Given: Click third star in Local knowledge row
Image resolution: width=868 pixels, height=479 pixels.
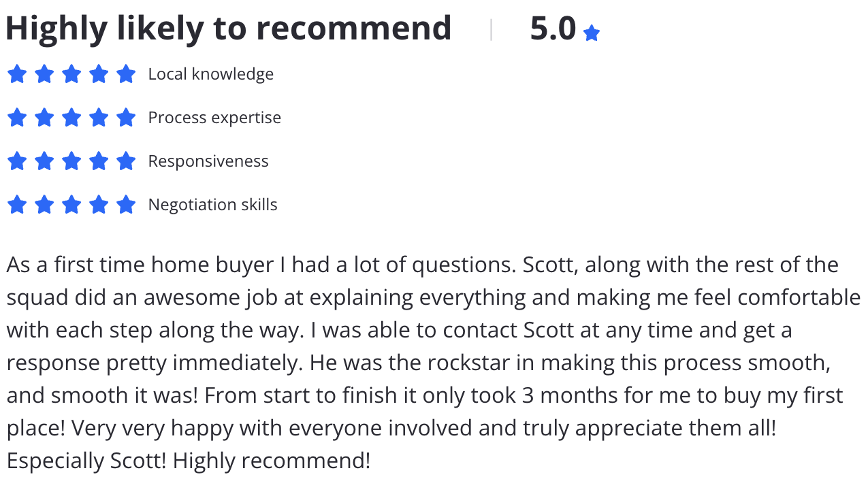Looking at the screenshot, I should pyautogui.click(x=71, y=74).
